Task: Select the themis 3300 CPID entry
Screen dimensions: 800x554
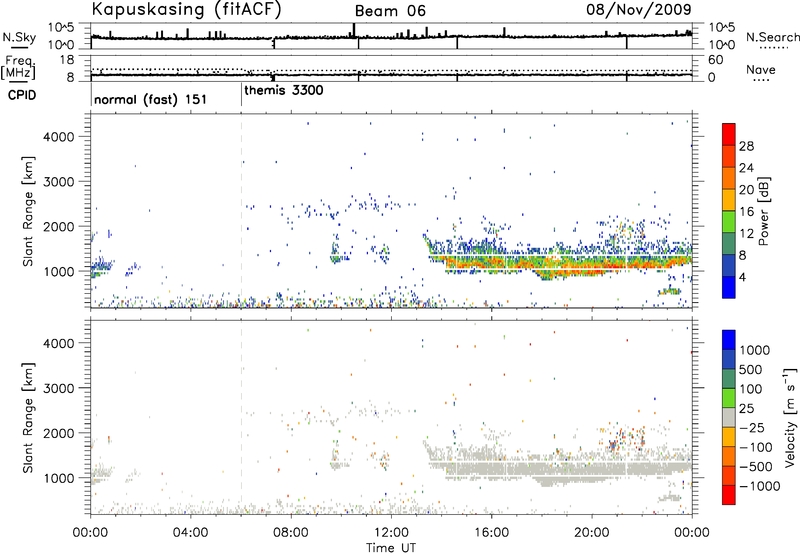Action: [284, 91]
